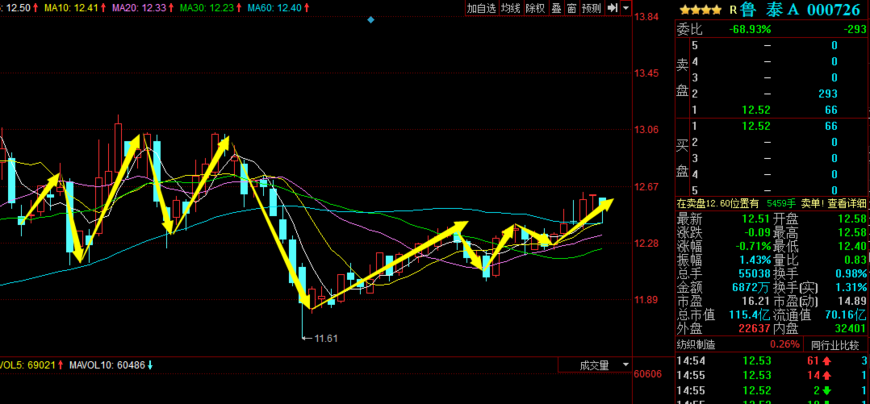
Task: Open the chart toolbar dropdown arrow
Action: [626, 8]
